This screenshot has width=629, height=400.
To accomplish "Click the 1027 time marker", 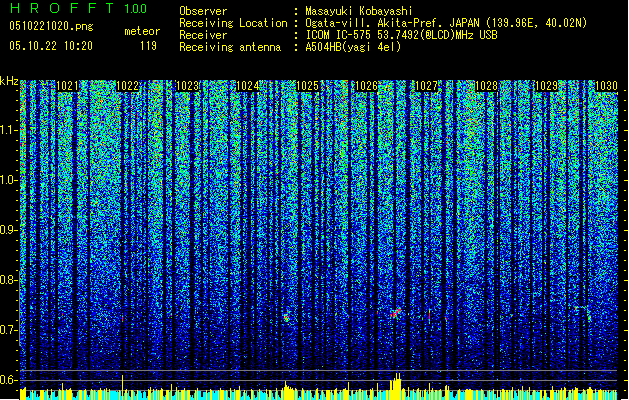I will point(426,86).
